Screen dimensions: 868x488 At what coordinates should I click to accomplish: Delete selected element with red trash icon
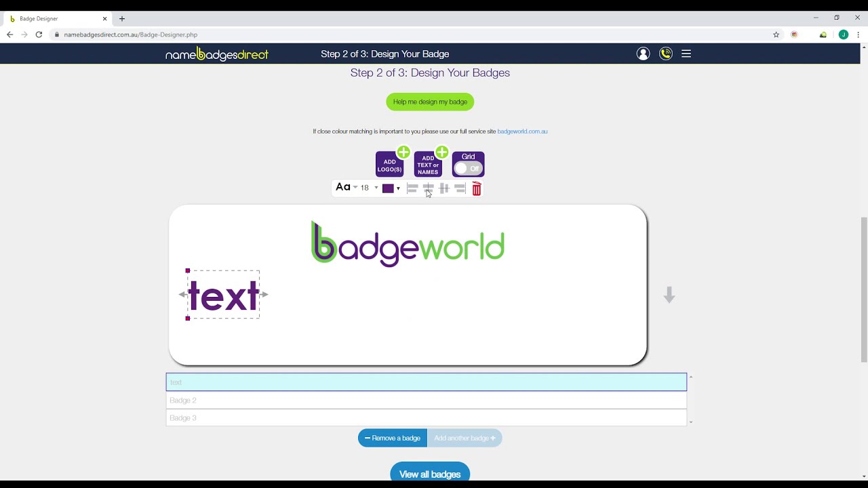pos(477,189)
